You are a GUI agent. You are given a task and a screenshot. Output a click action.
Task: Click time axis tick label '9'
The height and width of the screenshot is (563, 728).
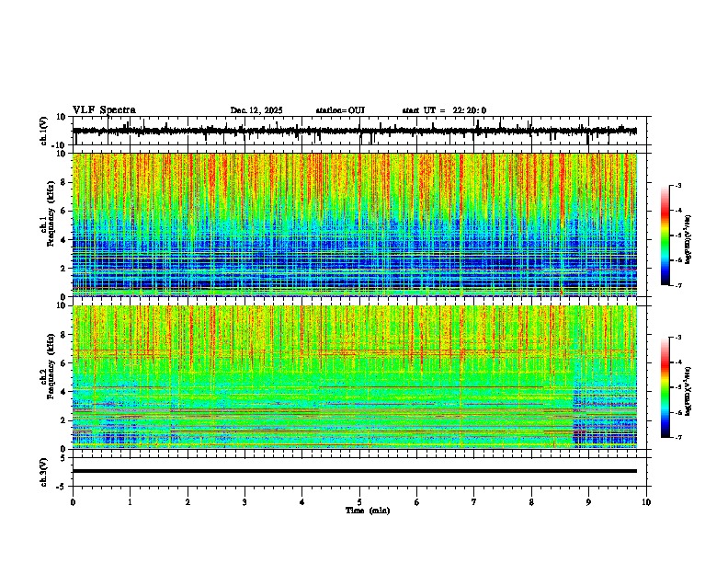[x=588, y=502]
